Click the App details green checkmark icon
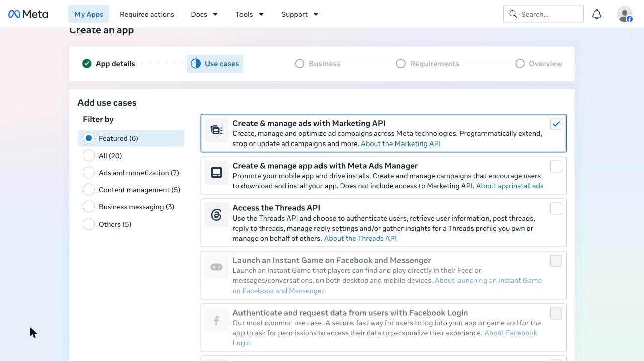The width and height of the screenshot is (644, 361). click(x=87, y=64)
